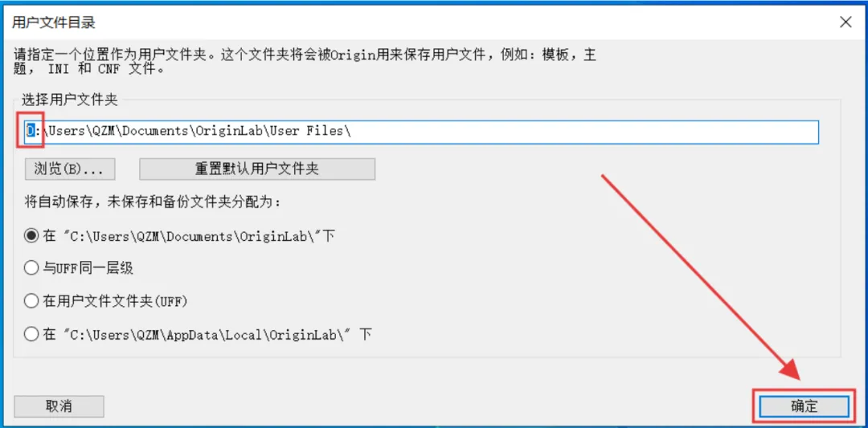868x428 pixels.
Task: Click the 取消 button
Action: (x=59, y=406)
